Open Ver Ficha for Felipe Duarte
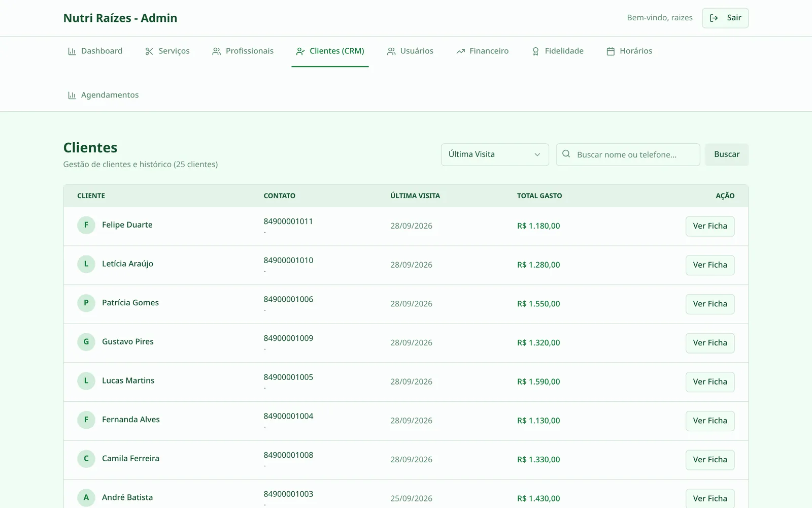The image size is (812, 508). pyautogui.click(x=710, y=226)
